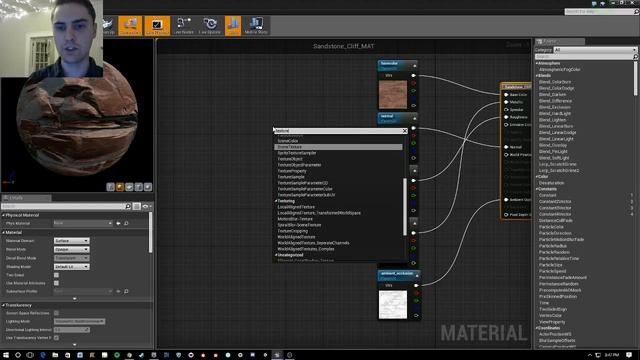Open Mobile Stats from the toolbar
This screenshot has height=360, width=640.
click(x=256, y=26)
